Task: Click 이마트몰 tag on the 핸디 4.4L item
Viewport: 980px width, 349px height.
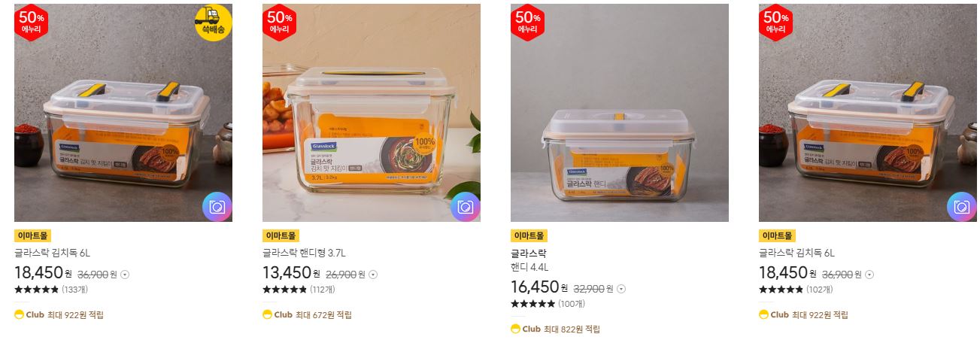Action: [x=529, y=235]
